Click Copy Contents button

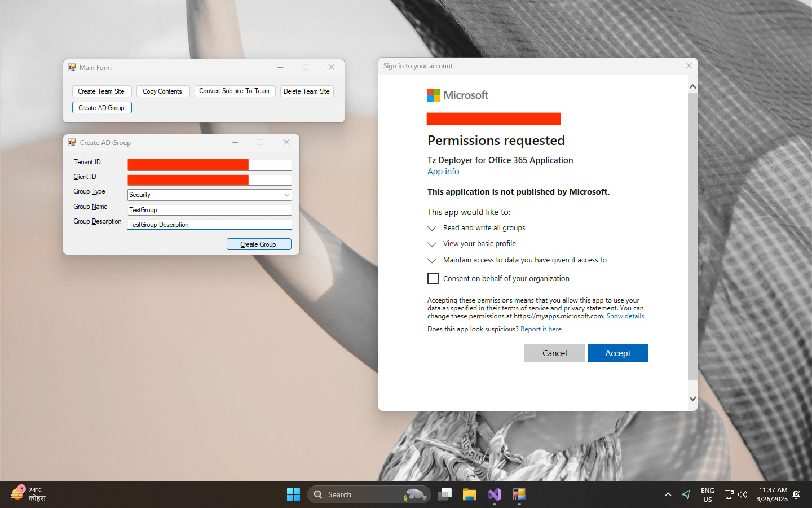click(162, 91)
